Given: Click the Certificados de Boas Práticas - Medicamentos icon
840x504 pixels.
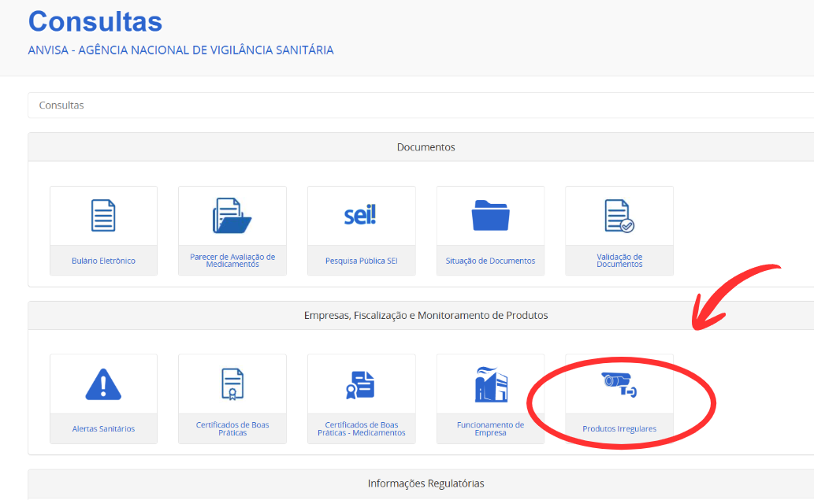Looking at the screenshot, I should [360, 384].
